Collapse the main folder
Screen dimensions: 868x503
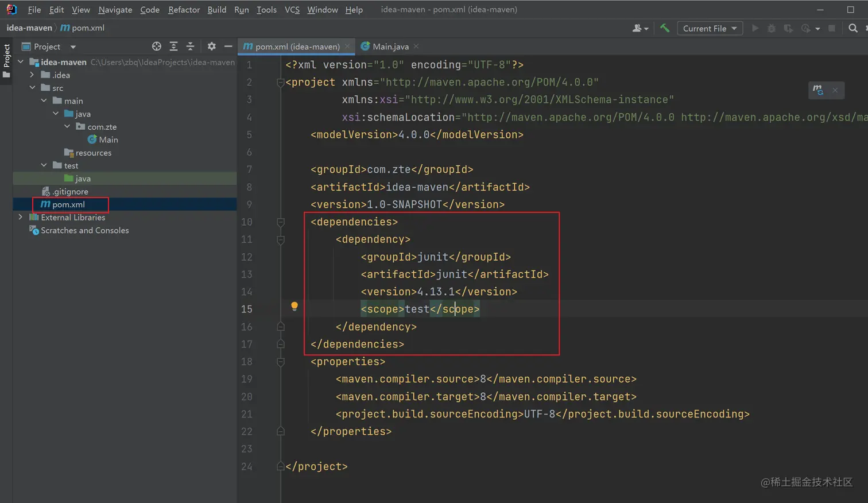click(x=44, y=100)
